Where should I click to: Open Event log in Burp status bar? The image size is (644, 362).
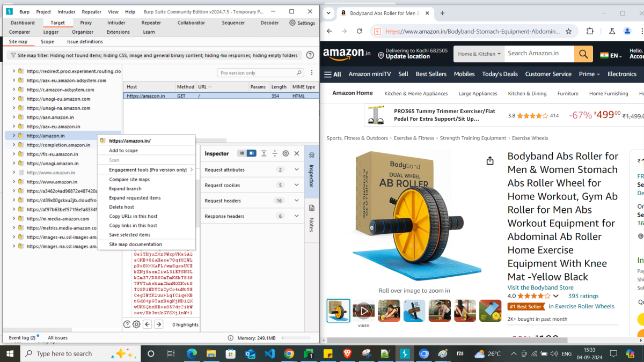(22, 338)
